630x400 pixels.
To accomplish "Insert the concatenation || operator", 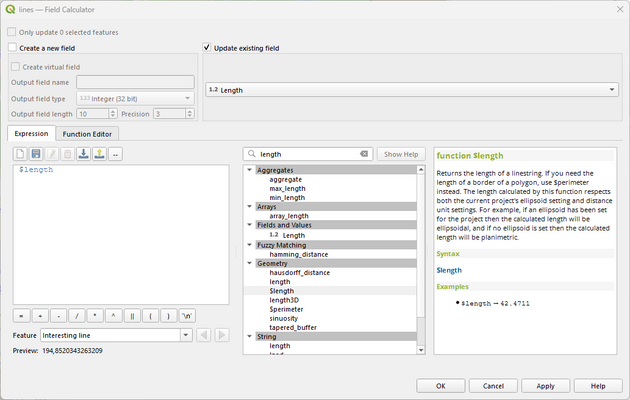I will point(132,316).
